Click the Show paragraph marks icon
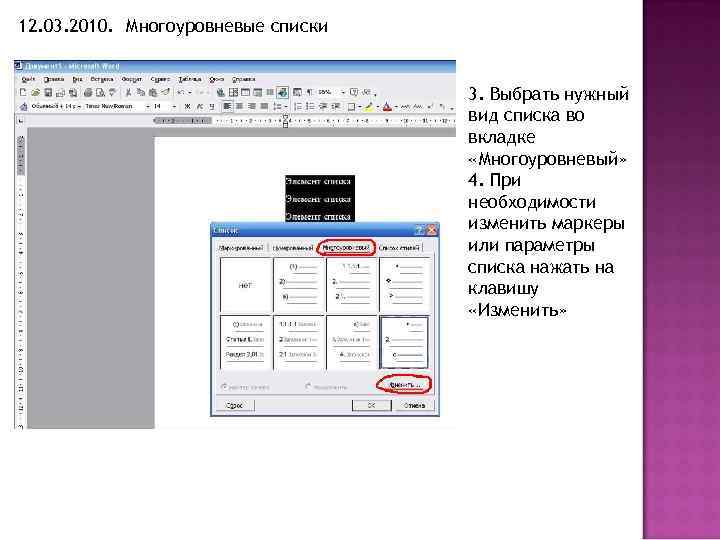 pyautogui.click(x=310, y=92)
